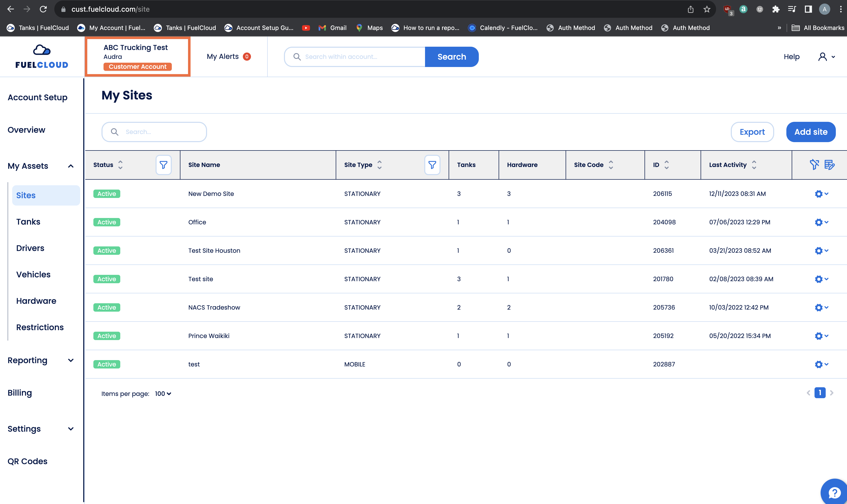Clear all filters icon in table header
847x504 pixels.
(814, 165)
